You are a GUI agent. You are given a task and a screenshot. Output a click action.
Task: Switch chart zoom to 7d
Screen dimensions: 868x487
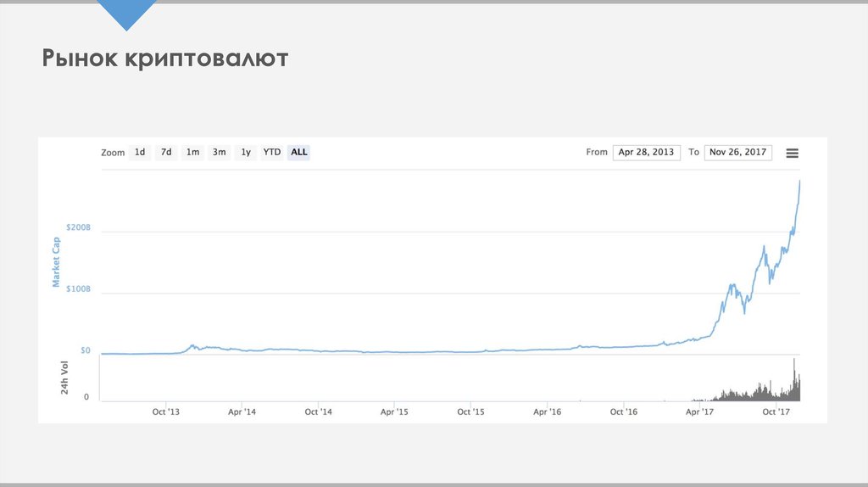click(x=166, y=153)
